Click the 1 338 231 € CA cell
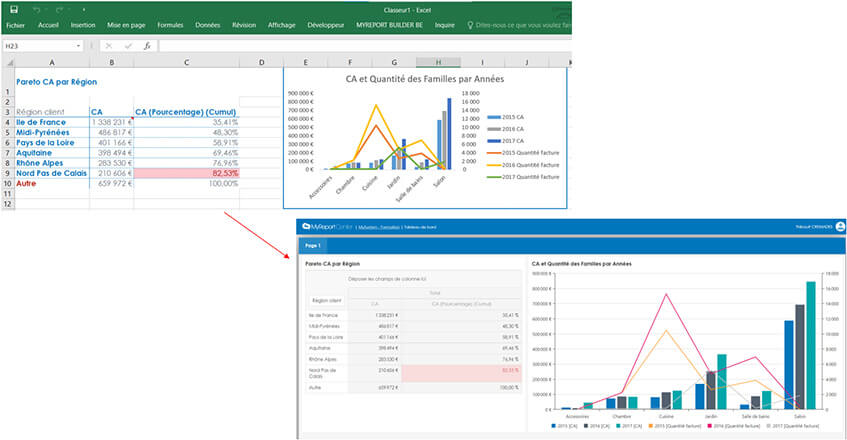Viewport: 847px width, 440px height. tap(111, 123)
